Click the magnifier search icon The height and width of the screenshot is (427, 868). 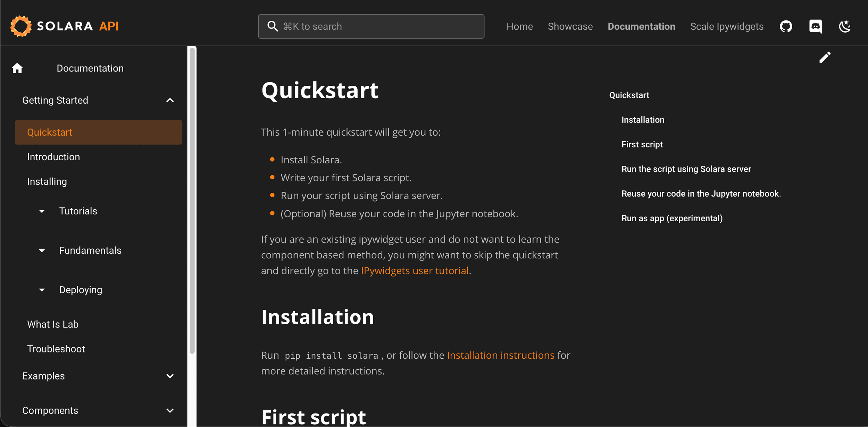[x=273, y=26]
